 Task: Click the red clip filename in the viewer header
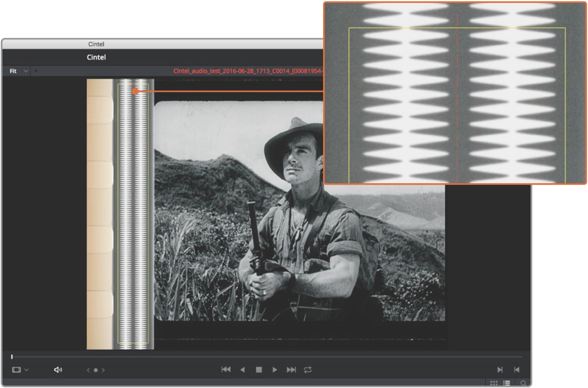click(x=248, y=71)
